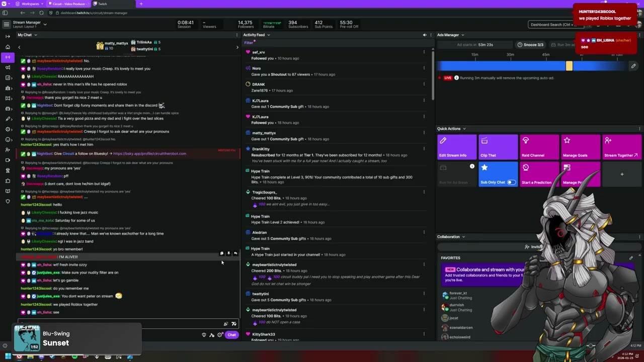Click Start a Prediction tile

point(539,174)
